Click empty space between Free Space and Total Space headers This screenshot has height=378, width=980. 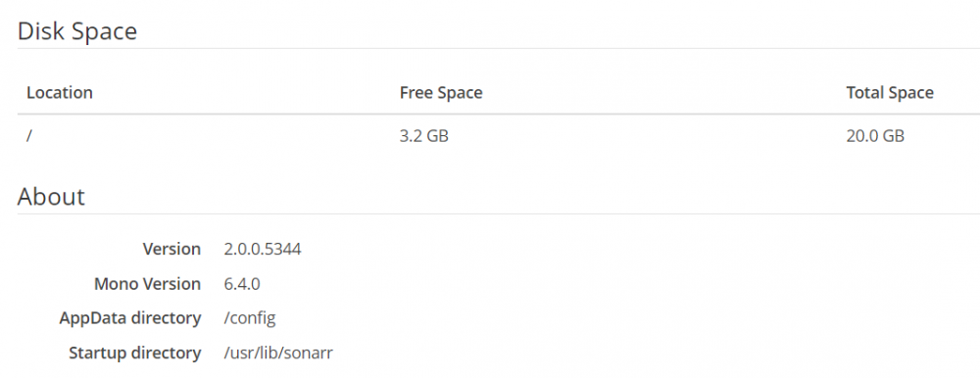[x=664, y=92]
